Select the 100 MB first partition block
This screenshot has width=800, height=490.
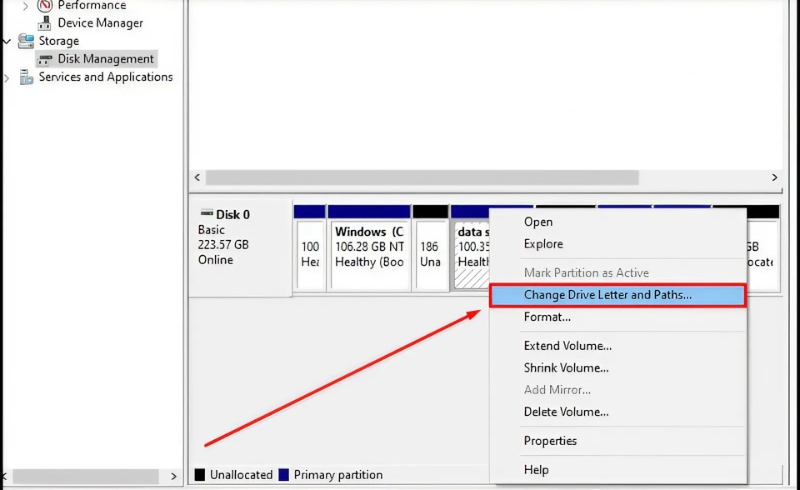310,248
